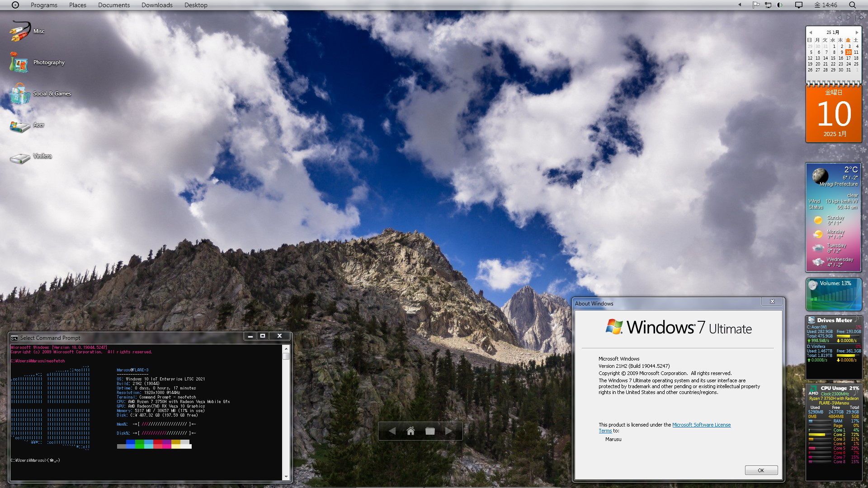Select day 25 in the calendar gadget
The height and width of the screenshot is (488, 868).
(x=856, y=64)
